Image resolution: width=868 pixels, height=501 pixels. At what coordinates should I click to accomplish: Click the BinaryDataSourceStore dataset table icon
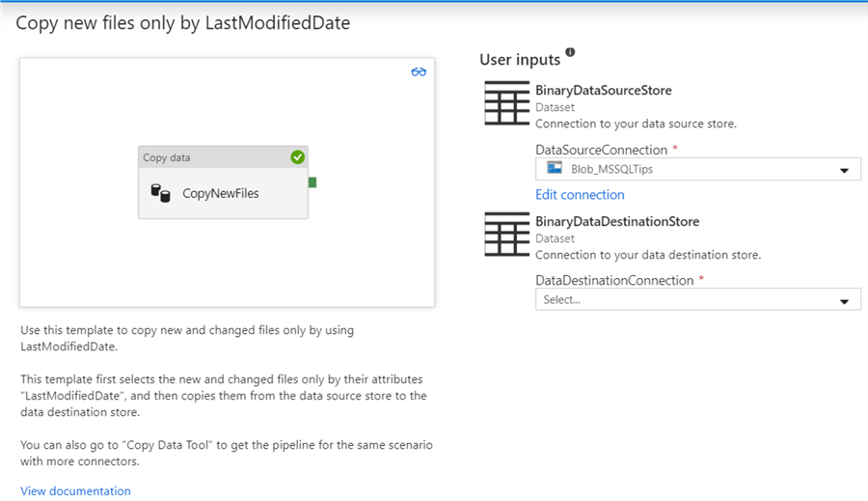(x=506, y=103)
